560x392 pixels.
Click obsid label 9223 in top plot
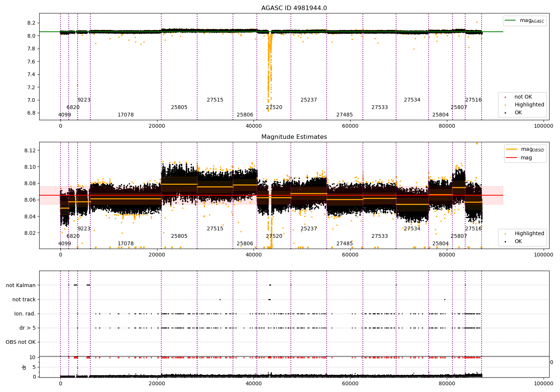84,100
